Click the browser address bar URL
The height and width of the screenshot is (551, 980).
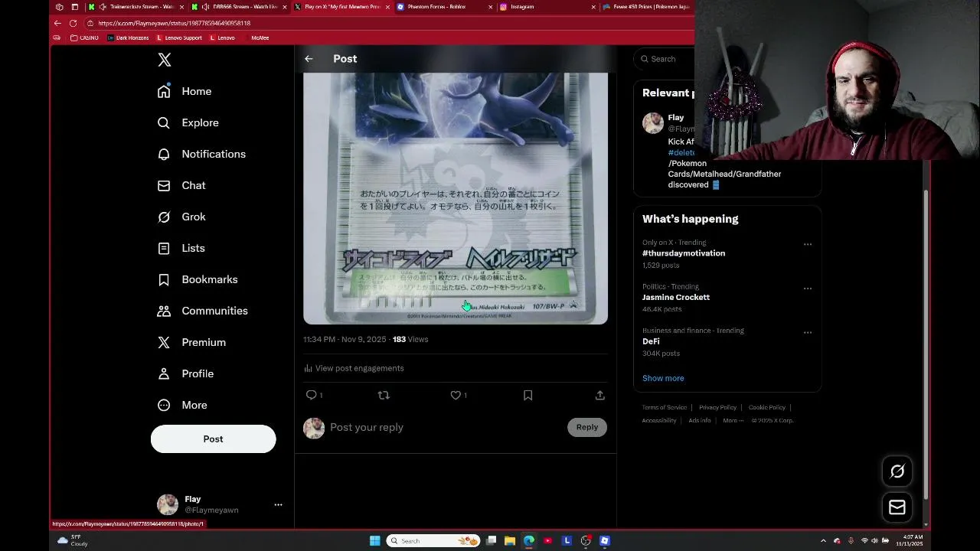[x=175, y=23]
